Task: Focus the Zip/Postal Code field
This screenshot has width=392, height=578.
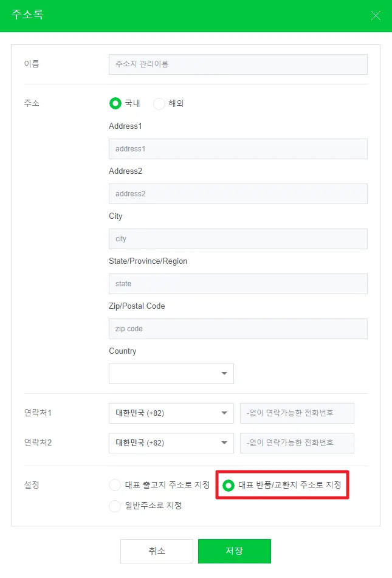Action: [x=238, y=329]
